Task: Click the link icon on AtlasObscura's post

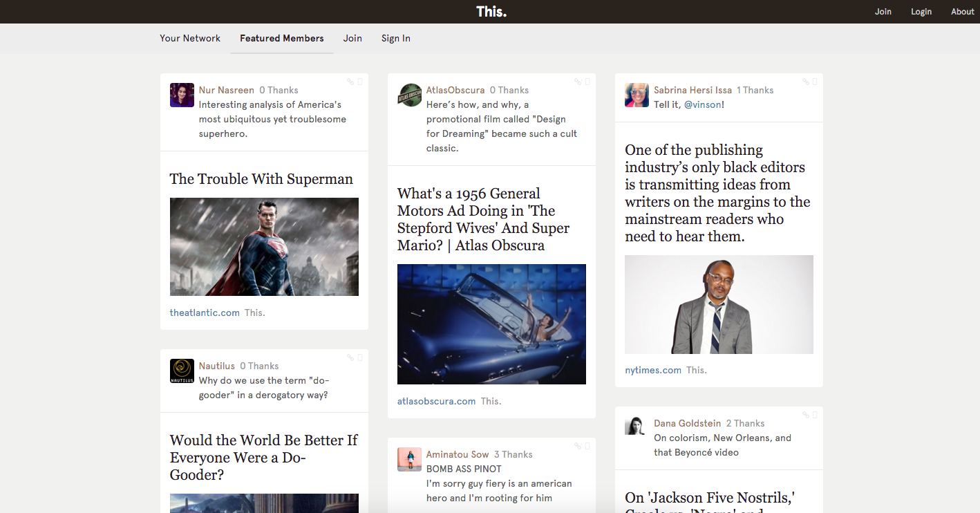Action: [578, 82]
